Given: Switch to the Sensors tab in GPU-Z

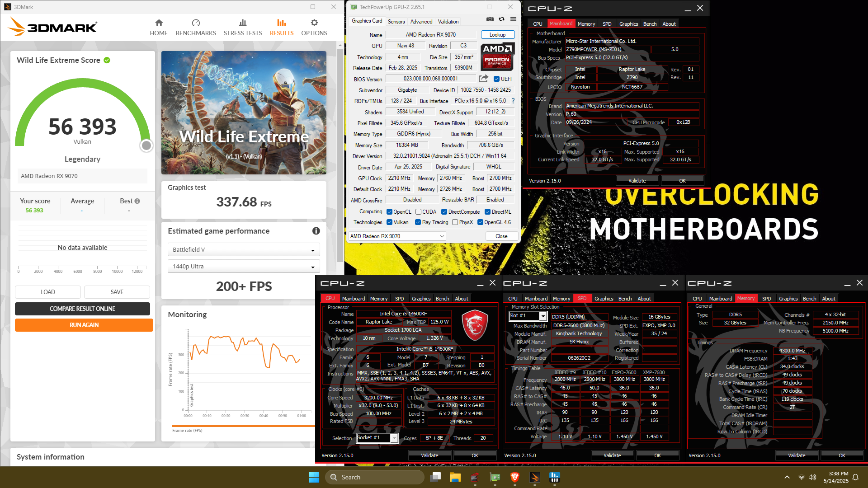Looking at the screenshot, I should 396,22.
